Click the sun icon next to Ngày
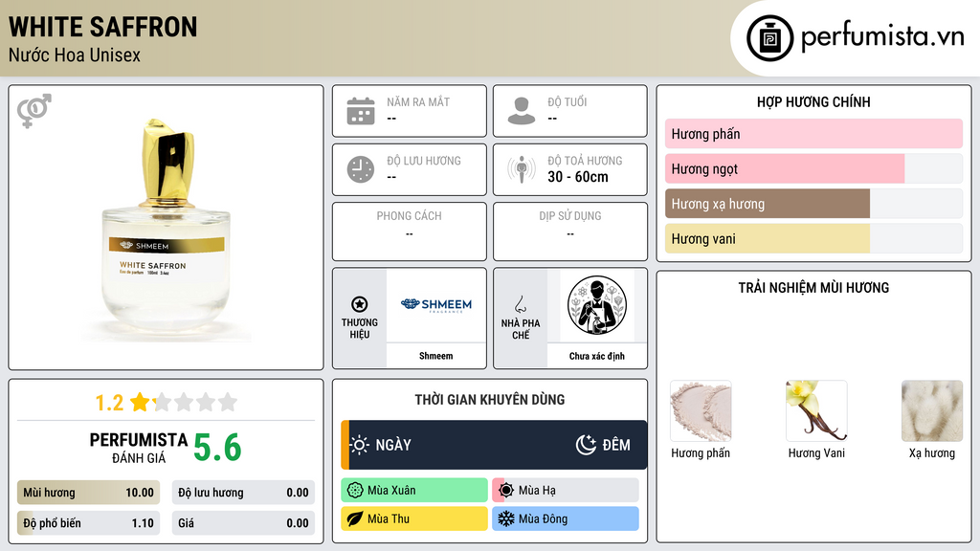 (360, 445)
